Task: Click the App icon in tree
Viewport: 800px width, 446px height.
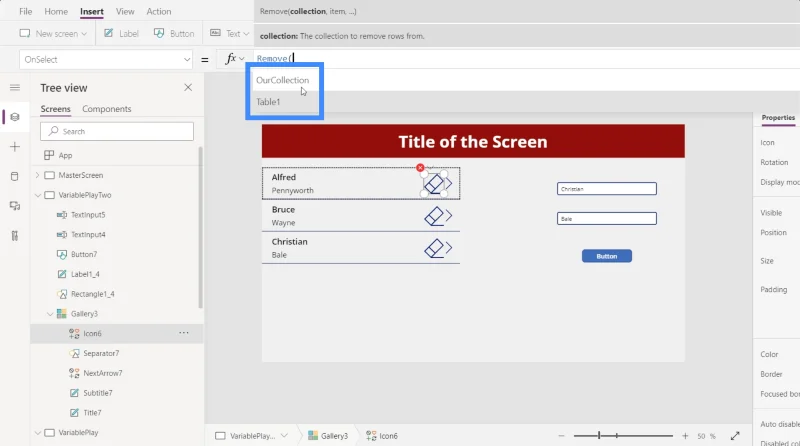Action: pyautogui.click(x=49, y=155)
